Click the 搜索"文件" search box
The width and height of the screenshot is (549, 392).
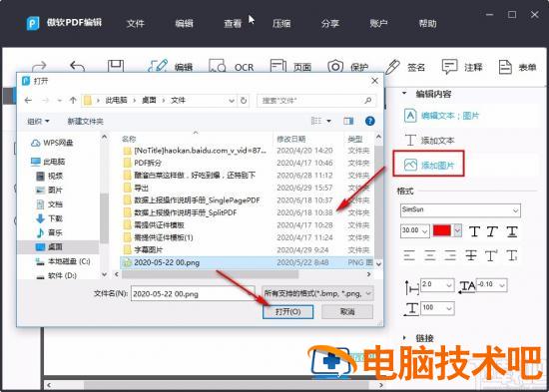(x=316, y=101)
